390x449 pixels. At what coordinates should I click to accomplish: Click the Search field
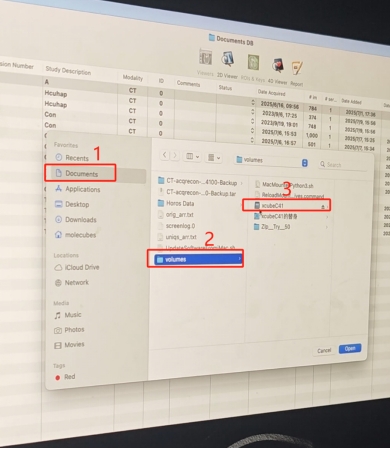pyautogui.click(x=343, y=165)
